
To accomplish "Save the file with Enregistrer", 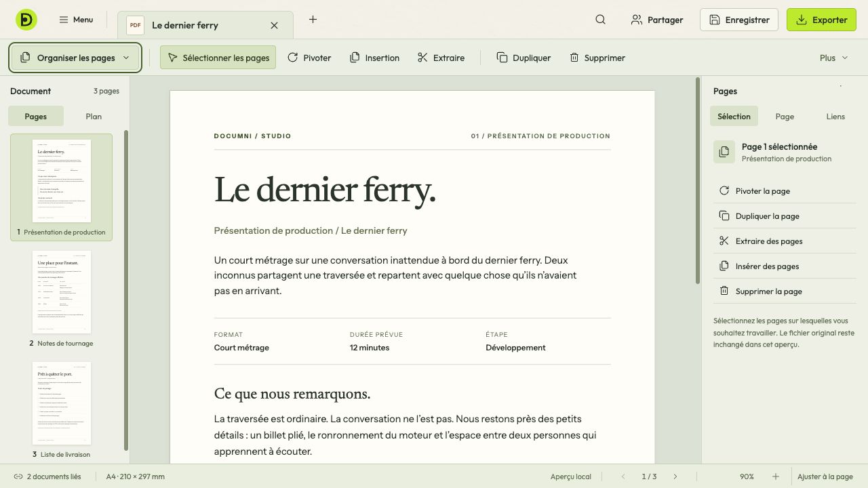I will (740, 20).
